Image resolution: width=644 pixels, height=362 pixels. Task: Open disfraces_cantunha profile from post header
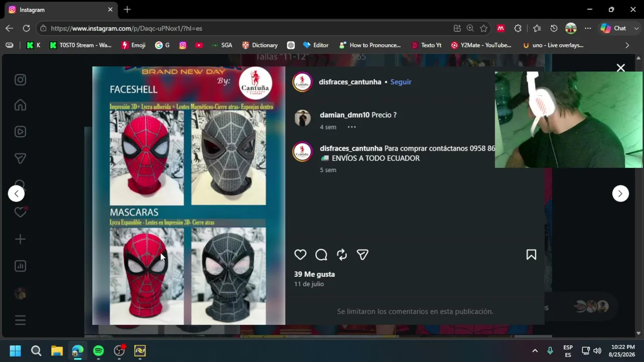click(350, 82)
